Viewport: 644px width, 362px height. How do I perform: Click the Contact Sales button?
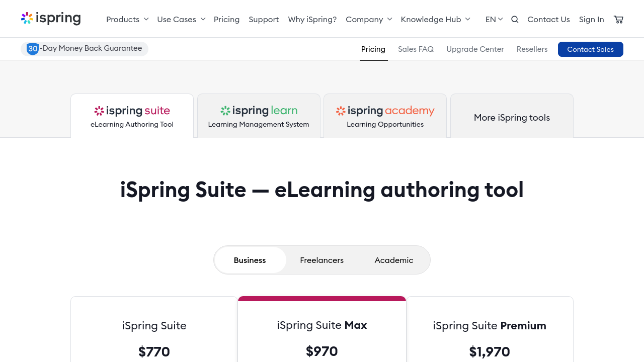[x=590, y=49]
